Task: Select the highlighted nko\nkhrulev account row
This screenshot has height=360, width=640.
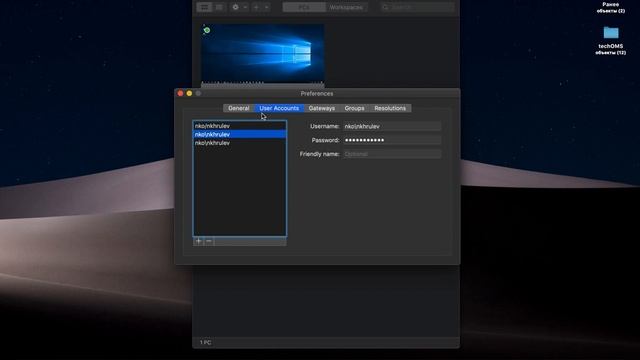Action: coord(240,134)
